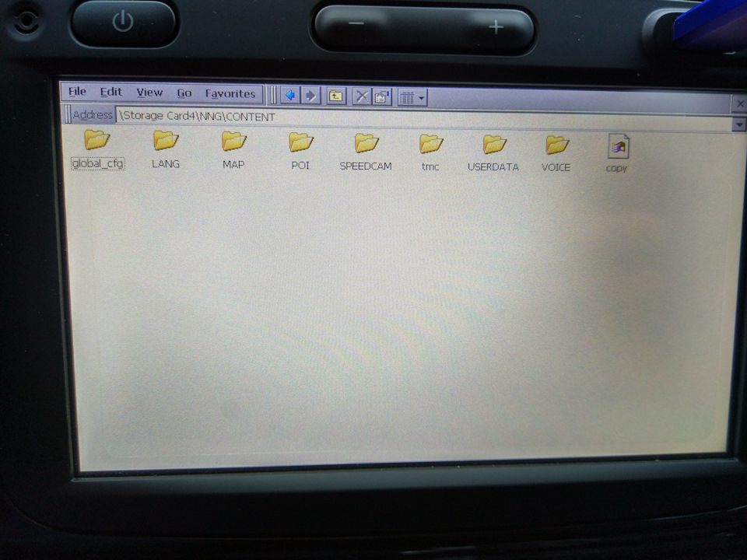
Task: Click the Delete (X) toolbar icon
Action: coord(362,96)
